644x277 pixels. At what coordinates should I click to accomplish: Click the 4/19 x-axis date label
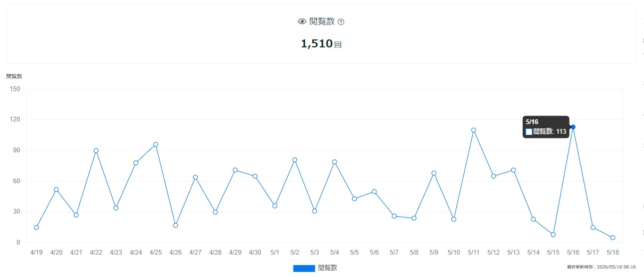click(x=36, y=252)
